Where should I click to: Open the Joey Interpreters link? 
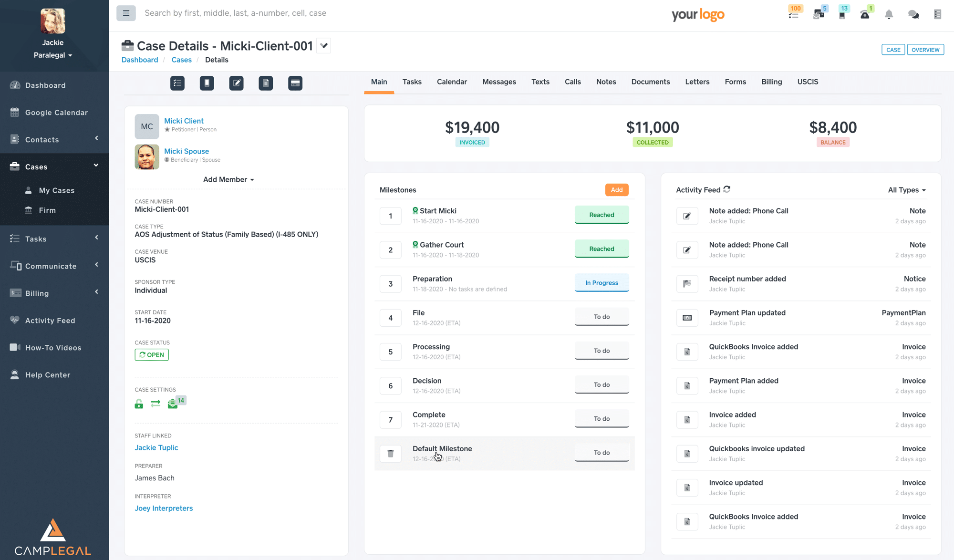pos(164,508)
